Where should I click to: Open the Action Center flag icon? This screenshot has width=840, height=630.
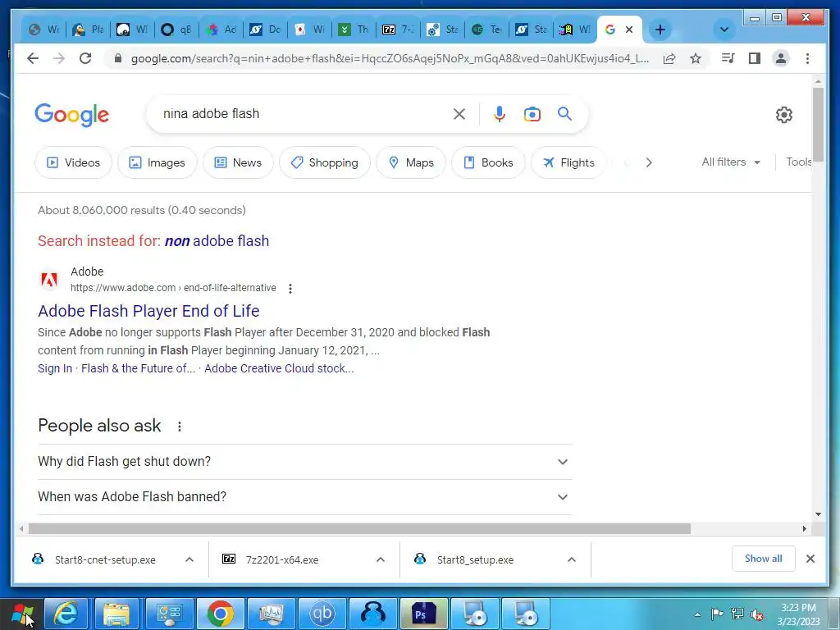[x=717, y=614]
